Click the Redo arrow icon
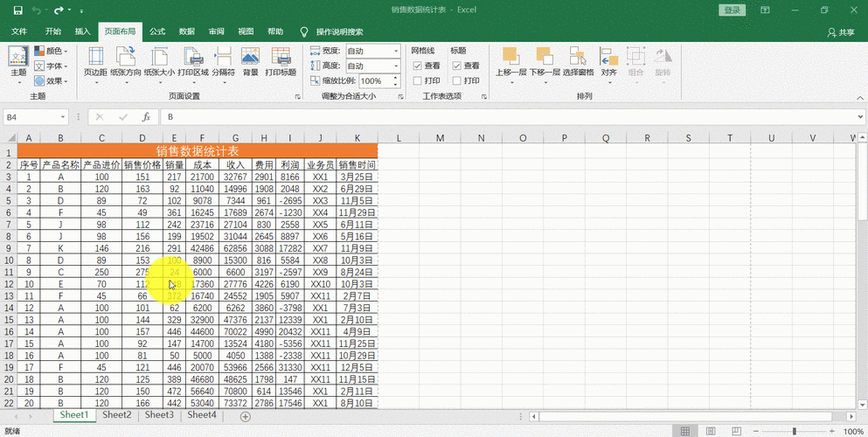 (58, 10)
